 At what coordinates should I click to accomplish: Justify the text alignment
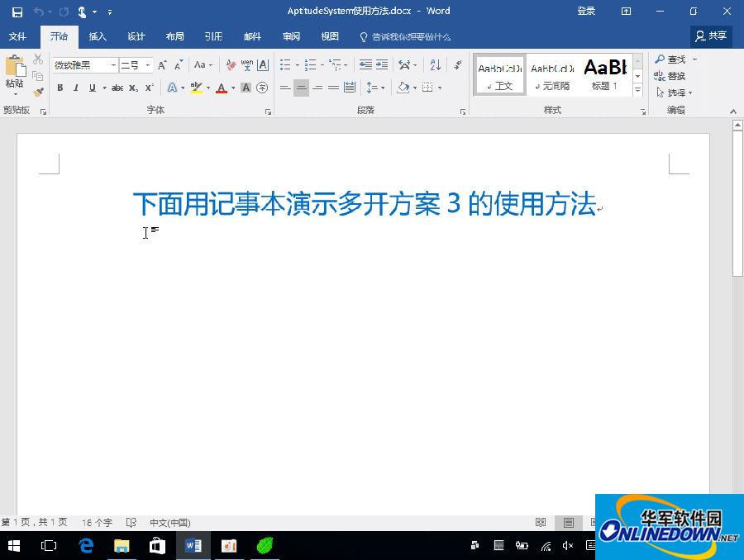(334, 88)
